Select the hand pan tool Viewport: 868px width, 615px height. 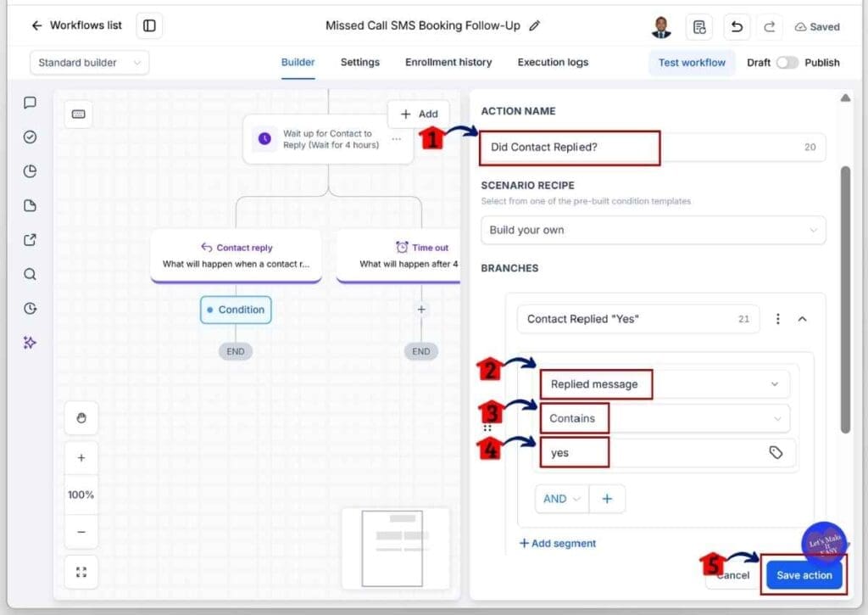tap(81, 417)
